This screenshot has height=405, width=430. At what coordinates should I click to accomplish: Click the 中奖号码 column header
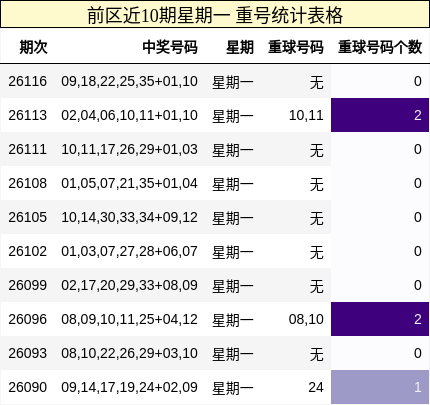point(170,47)
